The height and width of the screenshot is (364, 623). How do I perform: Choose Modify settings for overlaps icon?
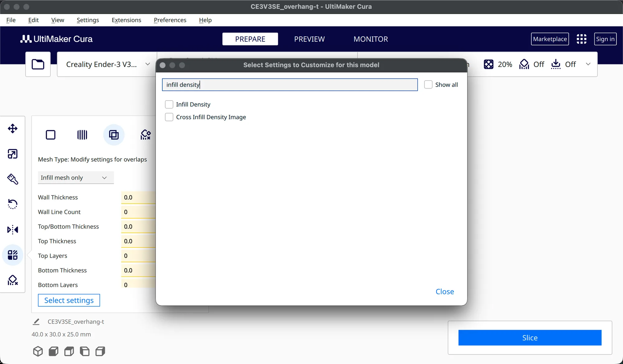[x=114, y=135]
